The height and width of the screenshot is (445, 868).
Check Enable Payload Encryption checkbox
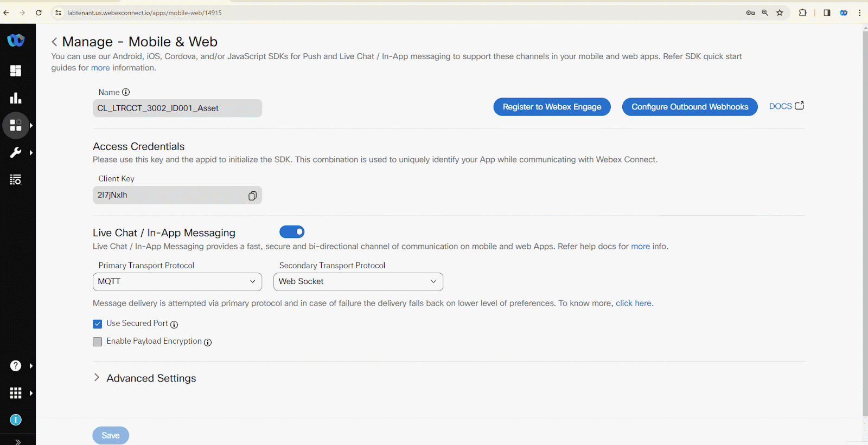[98, 342]
